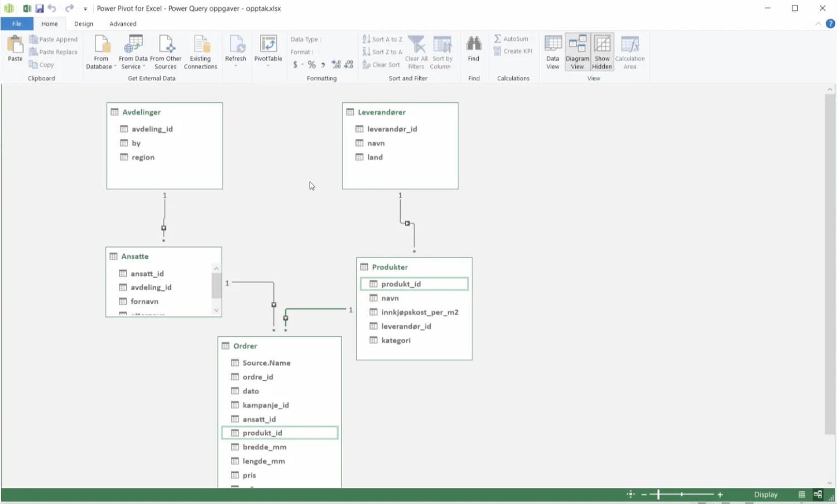The width and height of the screenshot is (837, 504).
Task: Click Clear All Filters
Action: (x=416, y=52)
